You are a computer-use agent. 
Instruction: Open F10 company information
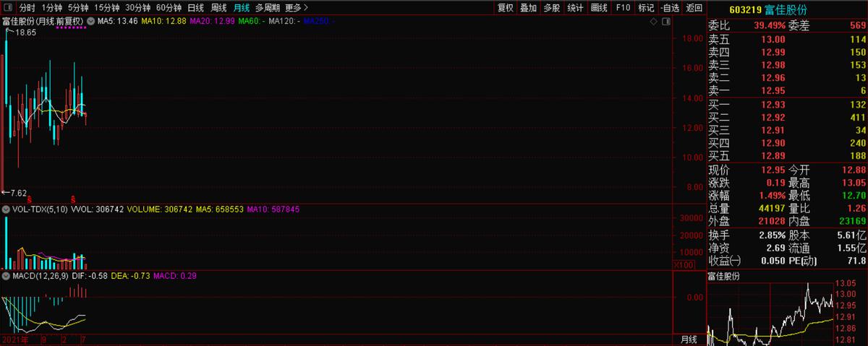[622, 8]
